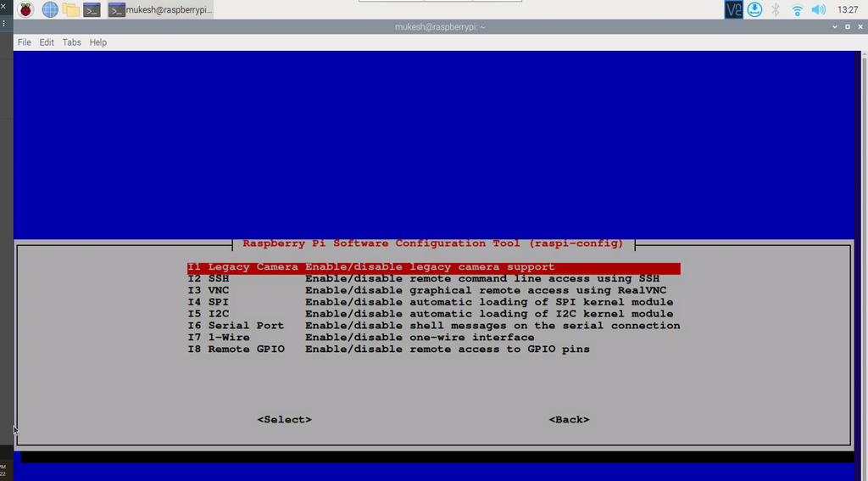Open the Edit menu
Viewport: 868px width, 481px height.
click(x=47, y=42)
